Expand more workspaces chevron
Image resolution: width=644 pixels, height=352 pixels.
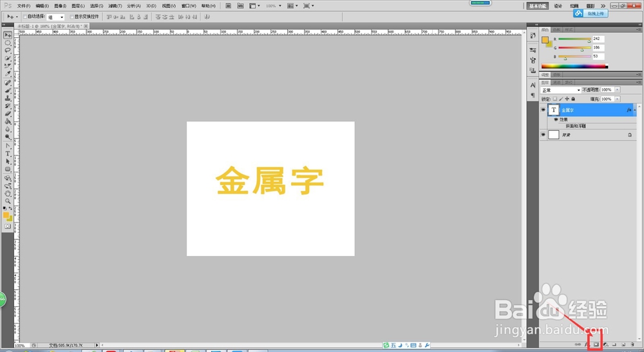coord(603,6)
